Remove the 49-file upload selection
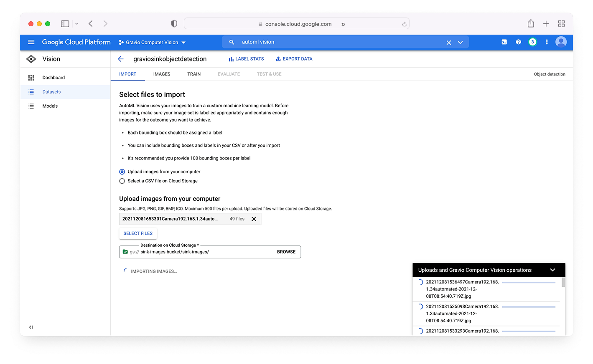Screen dimensions: 593x364 (x=254, y=219)
